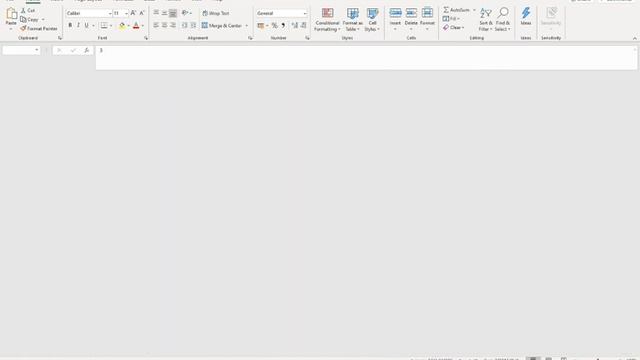Decrease the cell indent

coord(184,25)
